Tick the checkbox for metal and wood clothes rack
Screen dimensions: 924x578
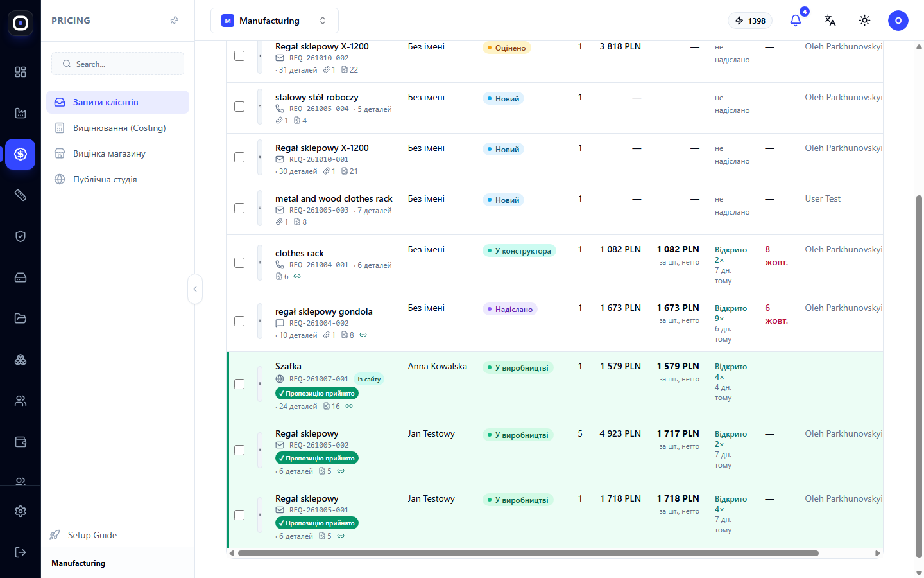(239, 208)
